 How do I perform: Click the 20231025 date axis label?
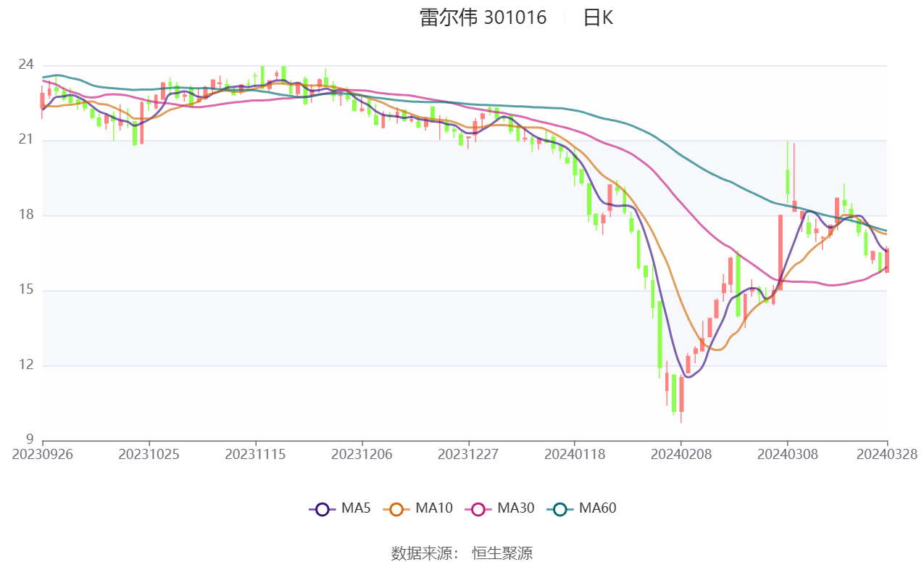coord(149,455)
